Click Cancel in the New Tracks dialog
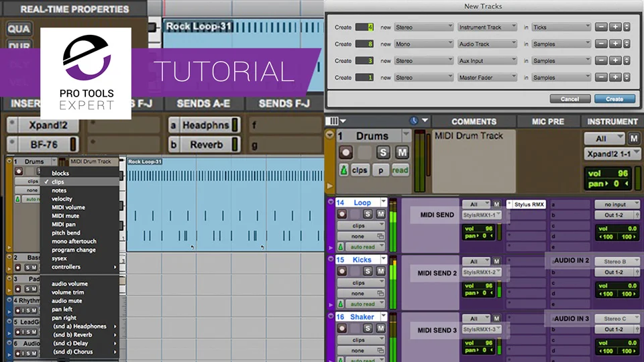644x362 pixels. 570,99
